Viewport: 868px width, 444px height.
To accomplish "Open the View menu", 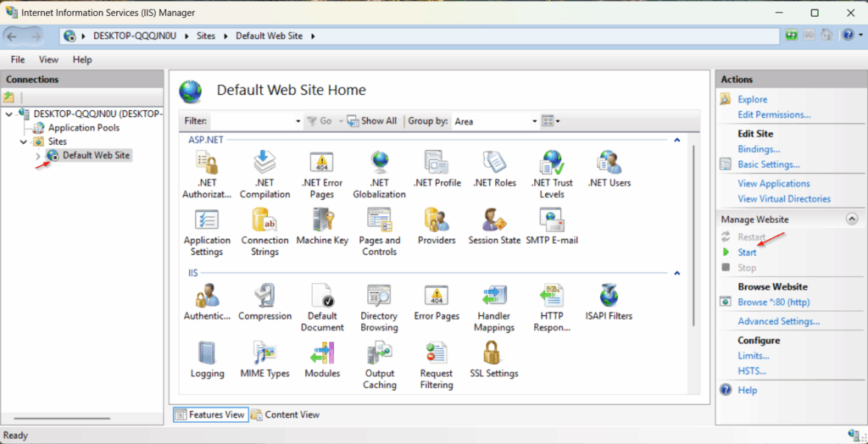I will (48, 59).
